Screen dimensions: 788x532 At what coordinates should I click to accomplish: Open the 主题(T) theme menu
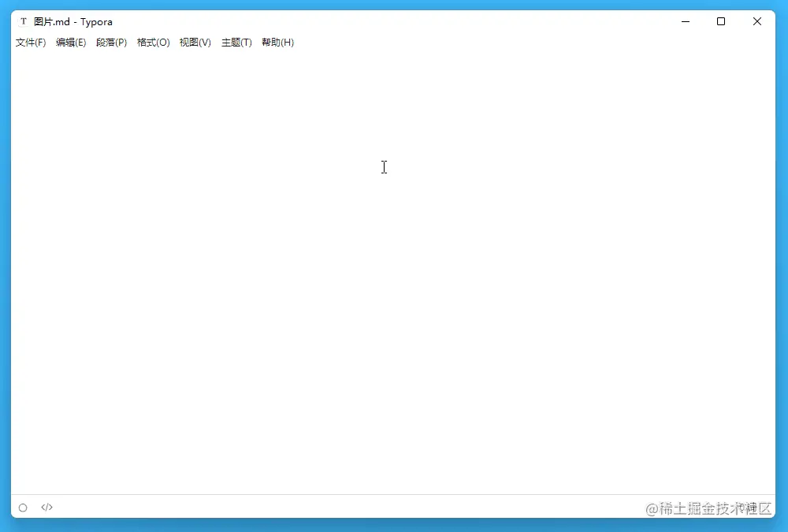tap(236, 43)
